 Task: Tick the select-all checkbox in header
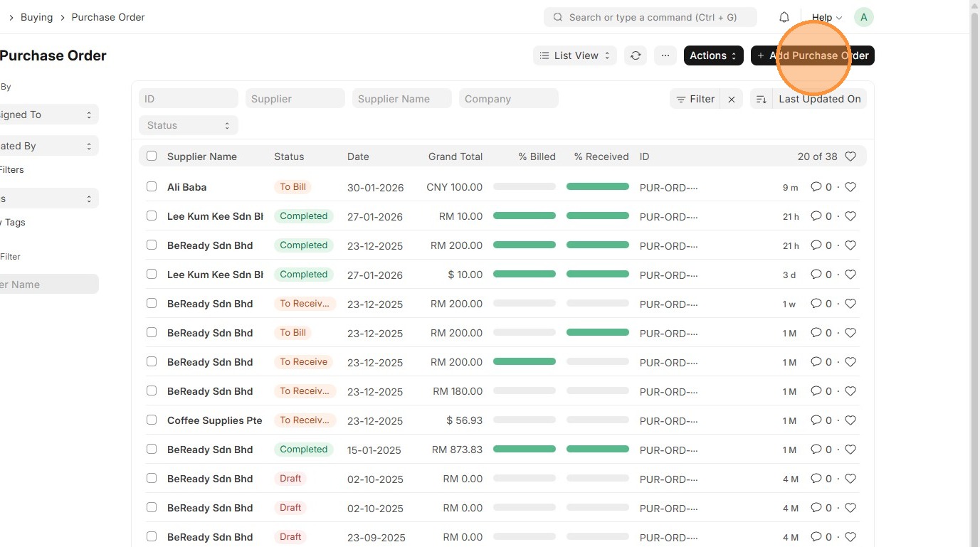click(x=152, y=156)
